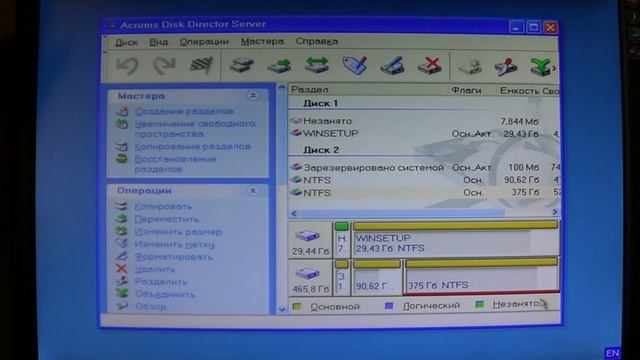
Task: Select the 375 Гб NTFS partition row
Action: (x=424, y=192)
